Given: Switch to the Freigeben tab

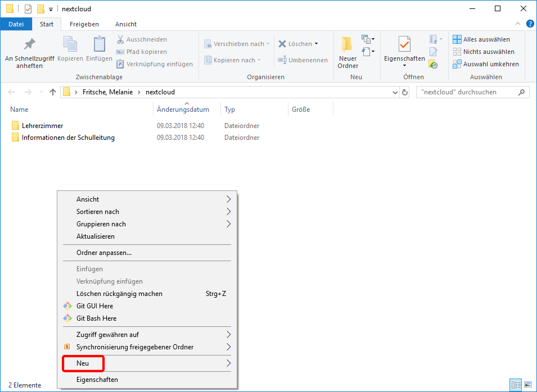Looking at the screenshot, I should point(84,24).
